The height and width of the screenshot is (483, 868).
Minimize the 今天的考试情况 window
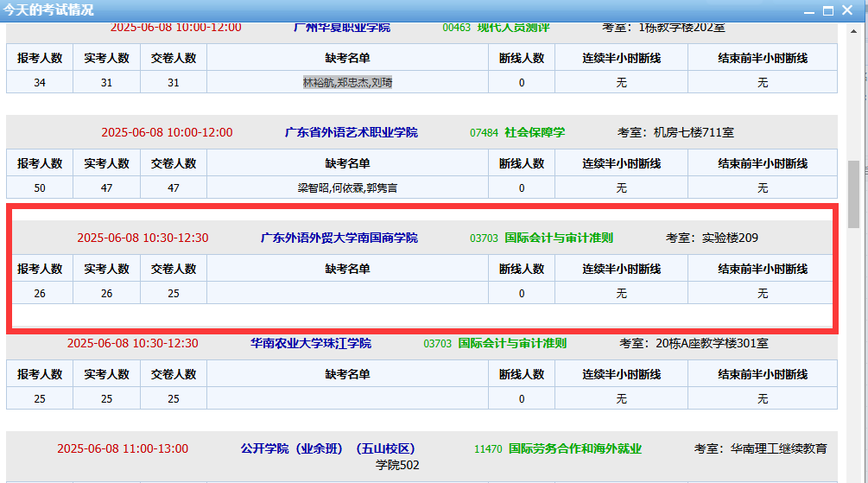(x=808, y=10)
